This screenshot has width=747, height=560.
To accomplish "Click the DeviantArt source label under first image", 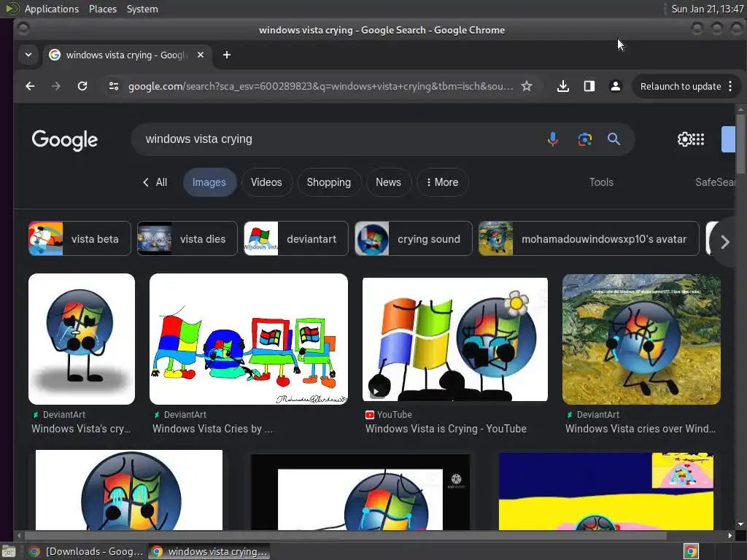I will [64, 415].
